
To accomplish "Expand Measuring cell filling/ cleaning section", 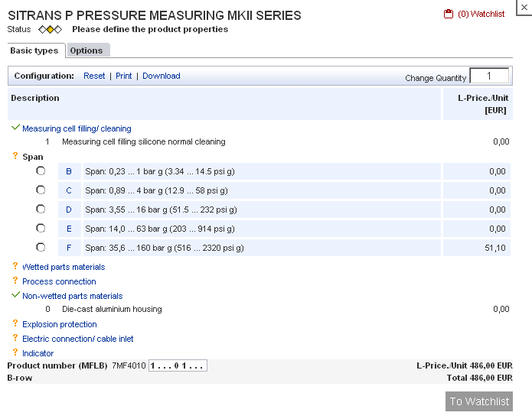I will coord(77,128).
